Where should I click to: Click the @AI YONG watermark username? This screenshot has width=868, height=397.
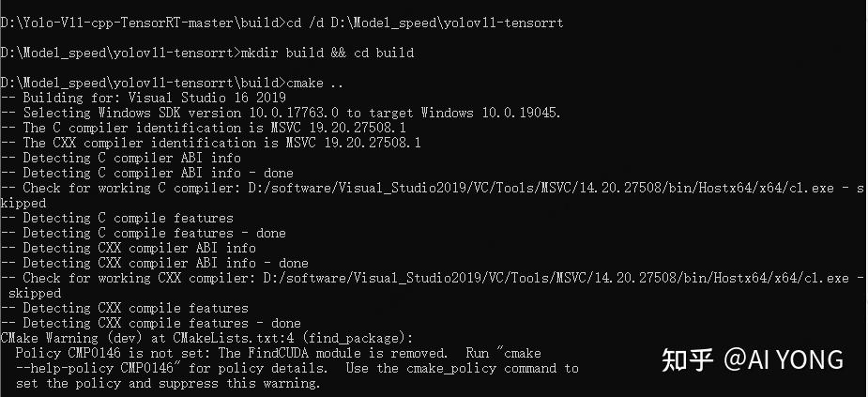(x=783, y=359)
